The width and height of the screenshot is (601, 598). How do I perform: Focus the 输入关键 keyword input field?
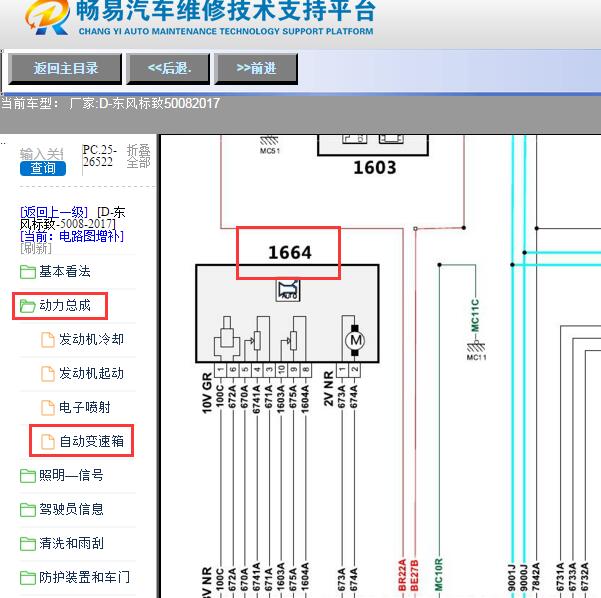tap(41, 154)
